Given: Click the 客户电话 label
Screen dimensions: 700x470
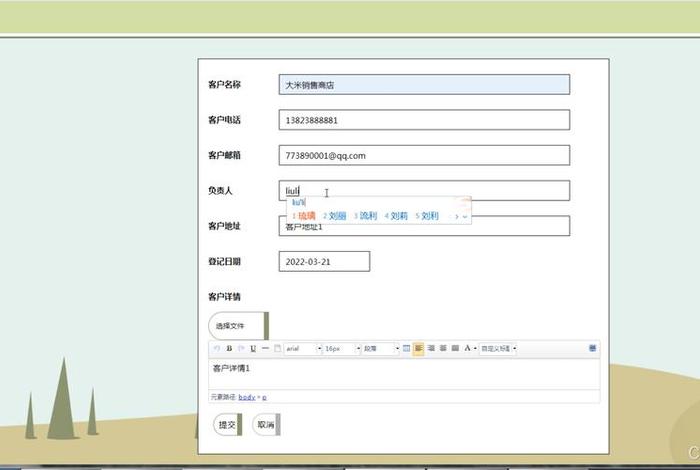Looking at the screenshot, I should 224,120.
